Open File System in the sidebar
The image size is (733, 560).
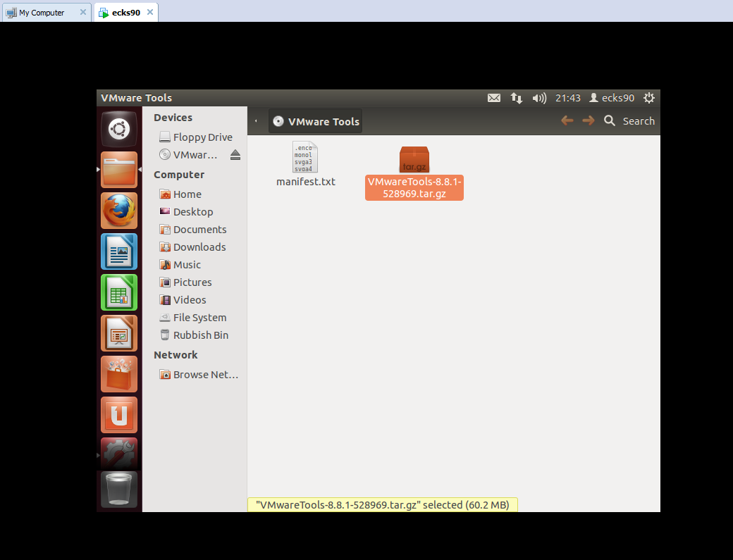point(192,318)
